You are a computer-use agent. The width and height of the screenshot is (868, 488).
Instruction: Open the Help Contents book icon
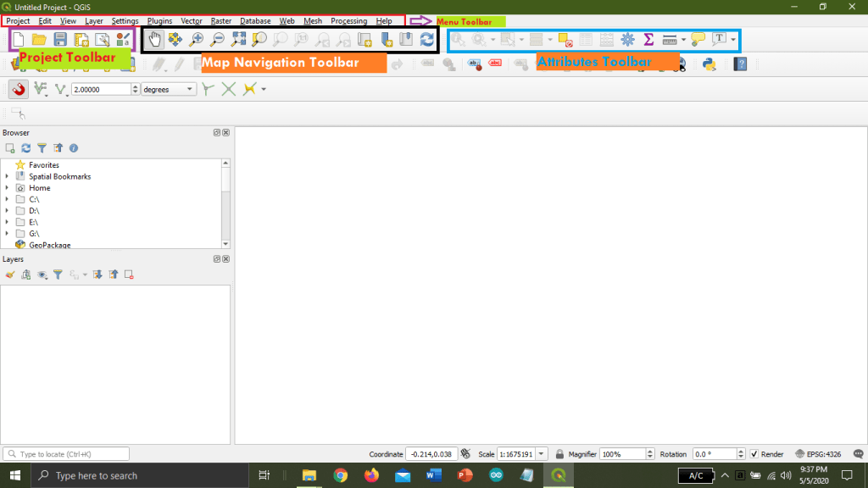click(741, 64)
